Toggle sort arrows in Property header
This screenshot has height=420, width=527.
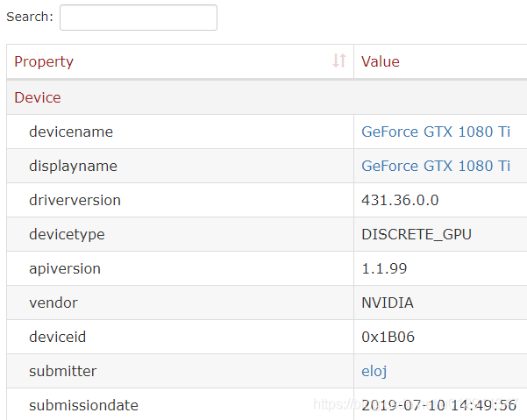coord(338,61)
